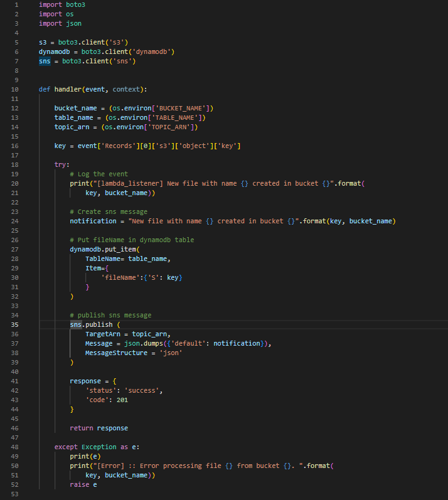The image size is (448, 500).
Task: Click the 'status': 'success' entry
Action: click(x=124, y=390)
